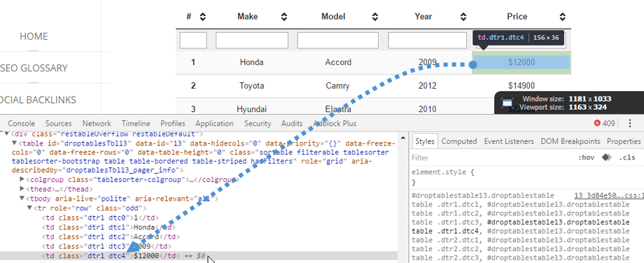Viewport: 644px width, 263px height.
Task: Focus the # column filter box
Action: (193, 40)
